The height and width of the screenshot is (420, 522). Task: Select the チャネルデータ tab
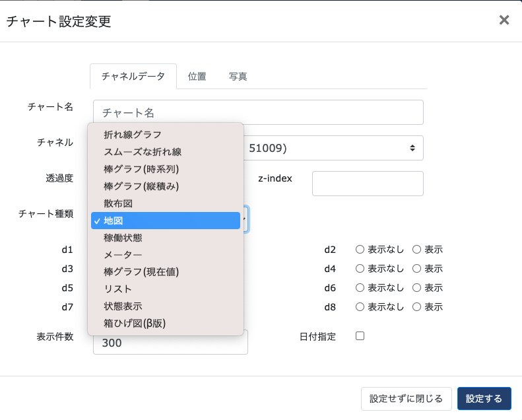click(x=133, y=77)
